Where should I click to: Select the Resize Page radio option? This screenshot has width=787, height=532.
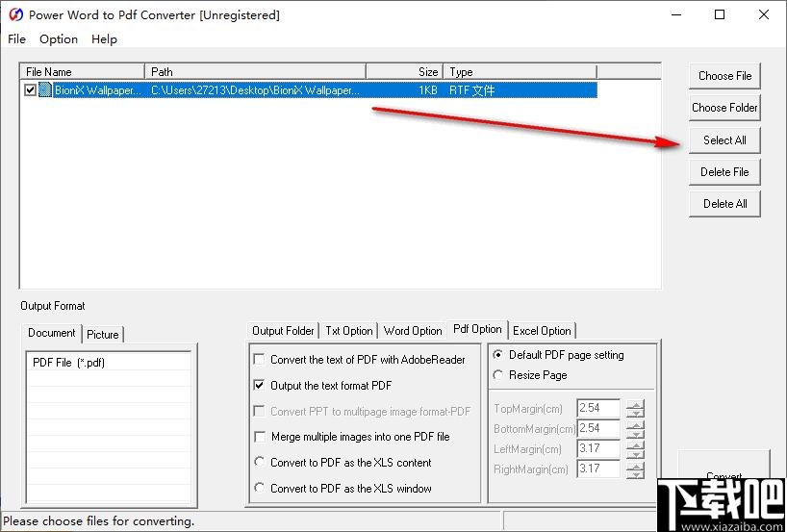(498, 375)
